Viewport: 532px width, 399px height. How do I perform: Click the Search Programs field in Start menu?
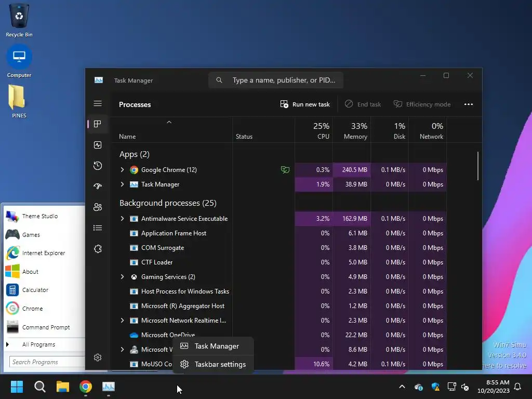click(47, 362)
